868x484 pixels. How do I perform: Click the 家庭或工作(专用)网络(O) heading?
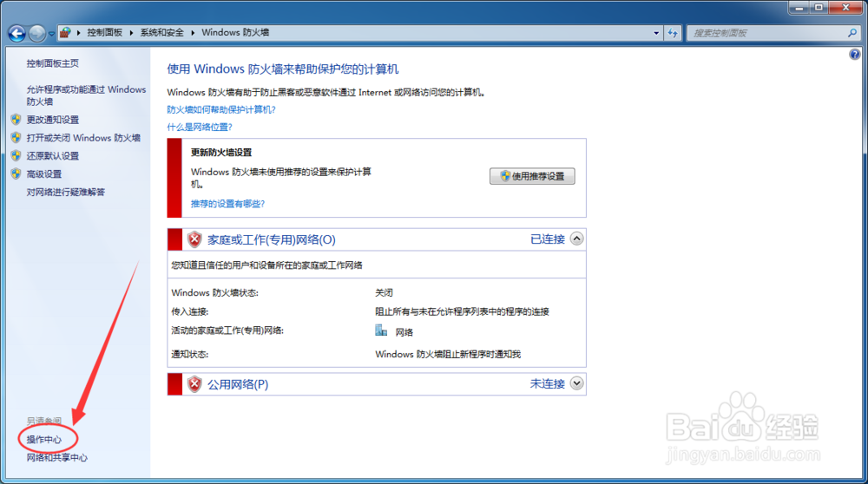point(271,239)
